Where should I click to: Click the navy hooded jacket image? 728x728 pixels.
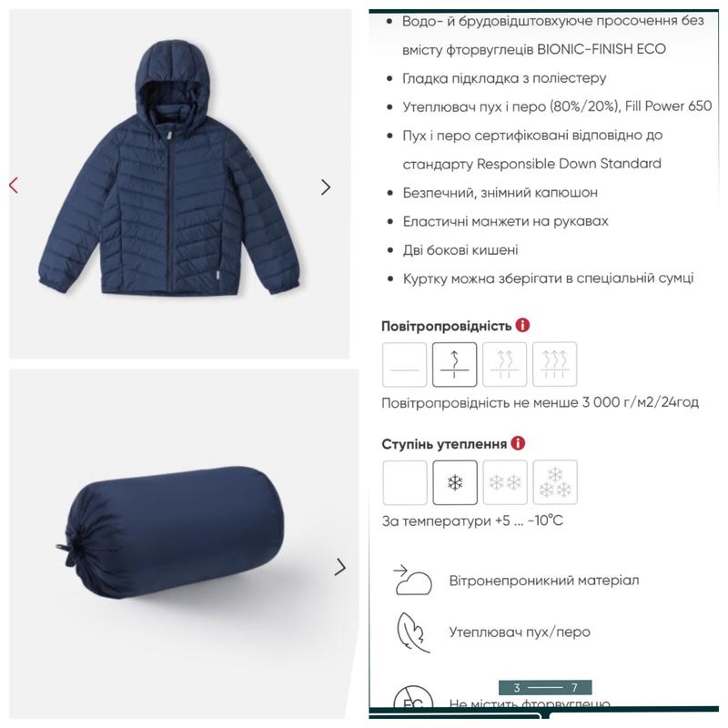click(x=169, y=169)
